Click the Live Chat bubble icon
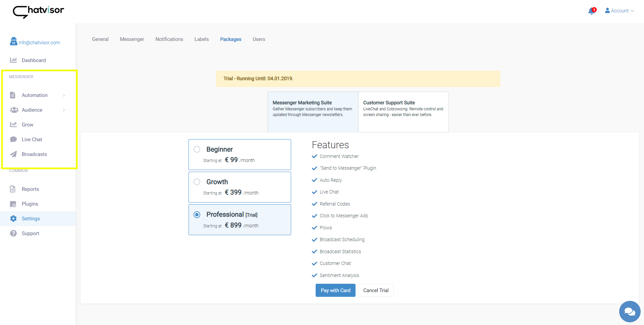The height and width of the screenshot is (325, 644). [x=13, y=140]
